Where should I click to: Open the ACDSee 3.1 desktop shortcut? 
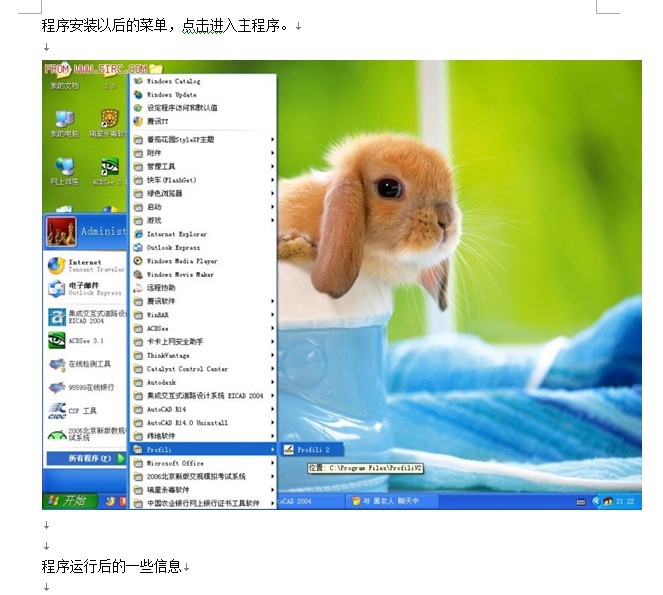[109, 172]
